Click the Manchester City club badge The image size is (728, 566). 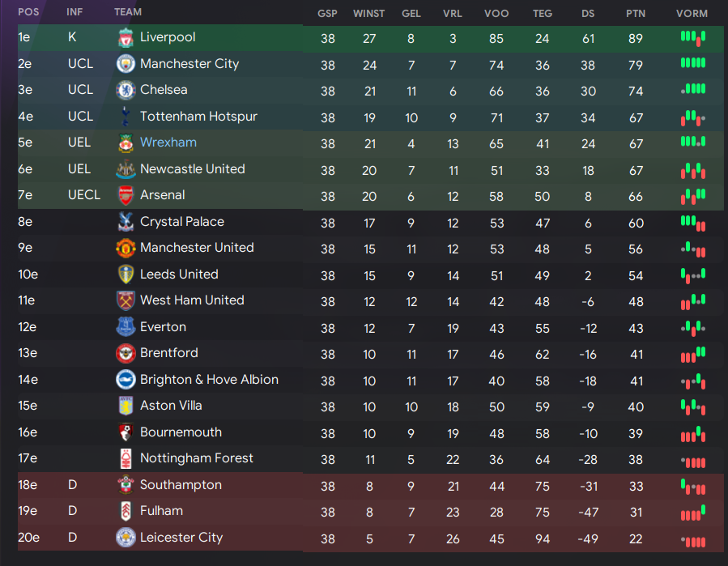126,64
